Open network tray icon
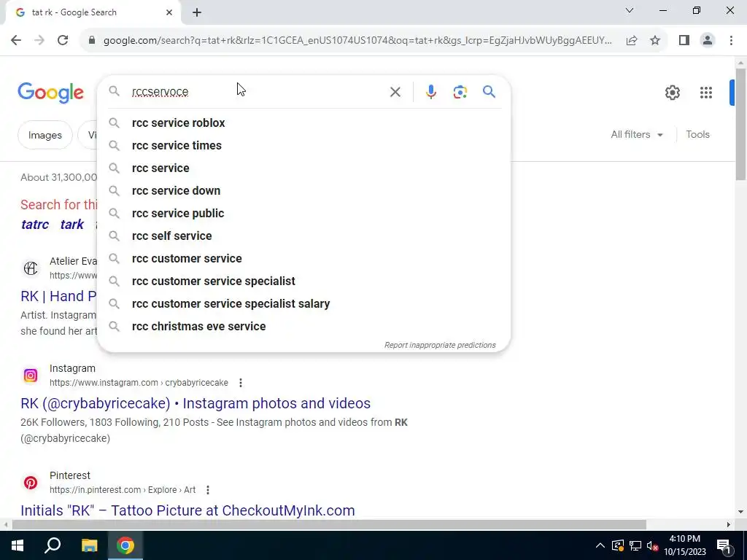The width and height of the screenshot is (747, 560). pos(635,545)
